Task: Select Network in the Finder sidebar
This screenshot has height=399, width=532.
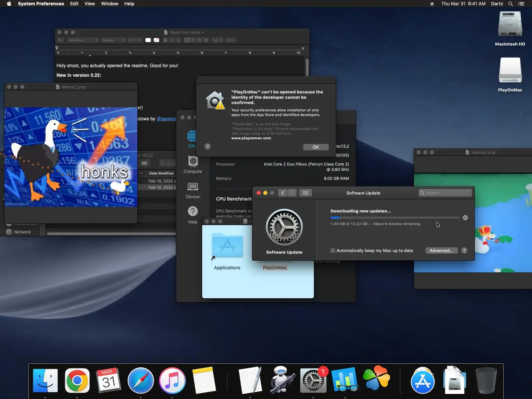Action: (x=22, y=232)
